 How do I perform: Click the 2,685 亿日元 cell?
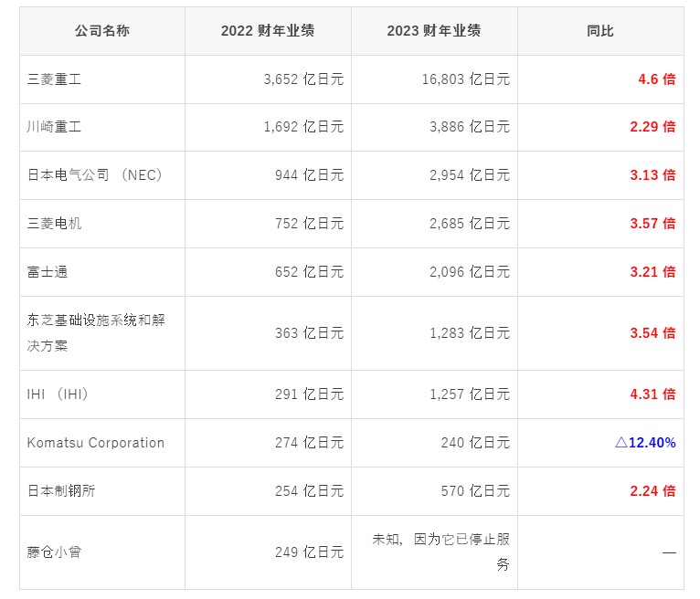(x=434, y=224)
